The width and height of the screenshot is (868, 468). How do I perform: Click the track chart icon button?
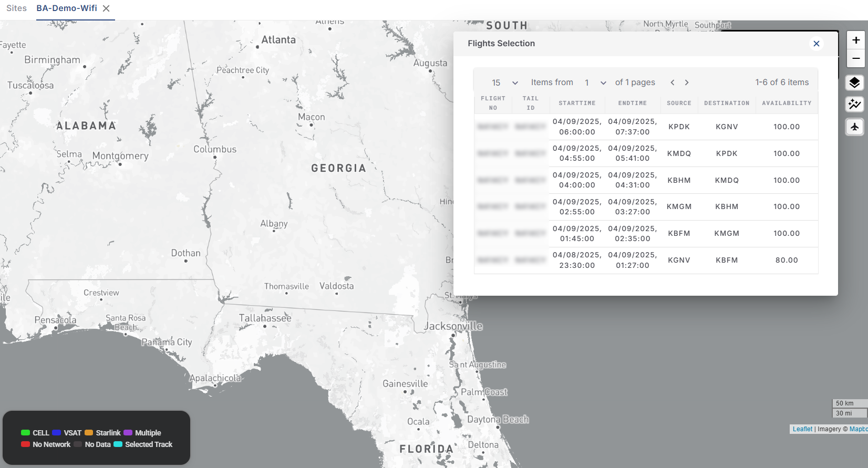click(854, 105)
